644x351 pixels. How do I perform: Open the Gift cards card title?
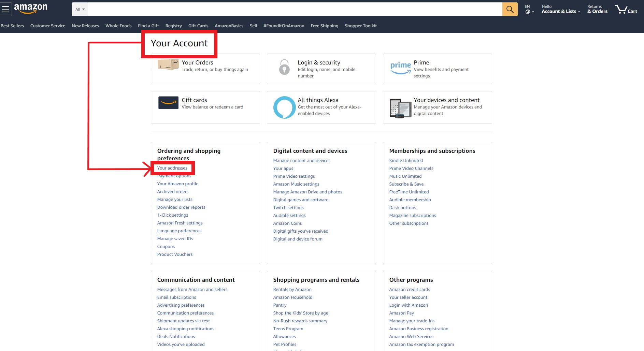tap(194, 100)
